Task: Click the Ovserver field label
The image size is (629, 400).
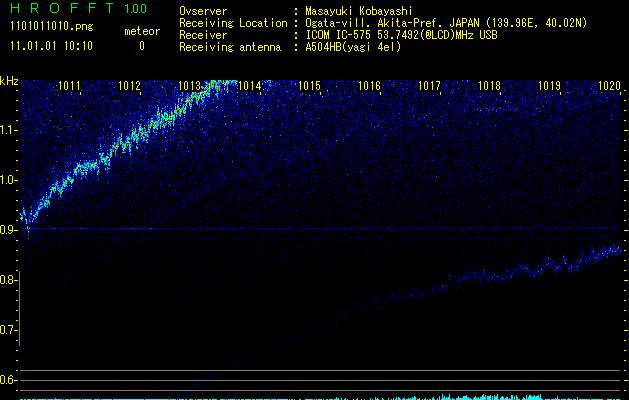Action: click(203, 11)
